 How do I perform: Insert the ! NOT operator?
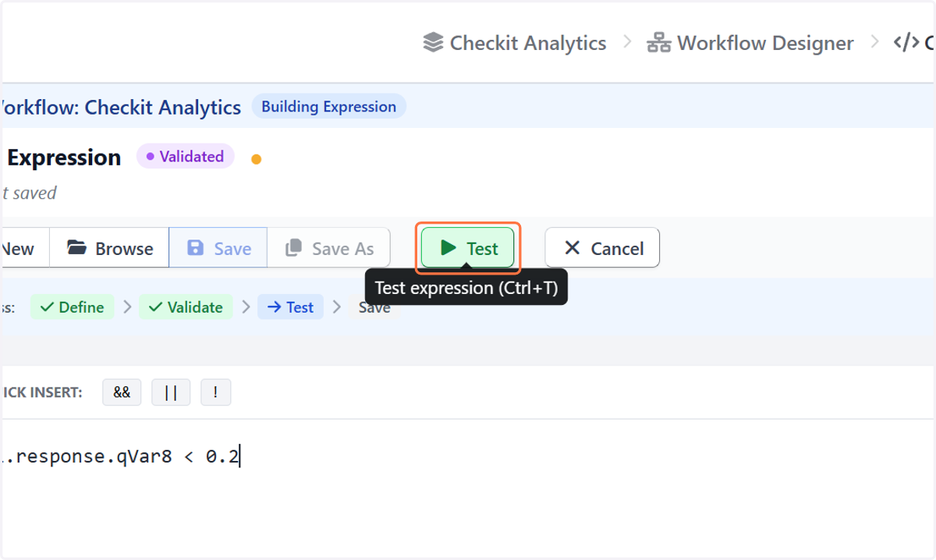point(215,392)
